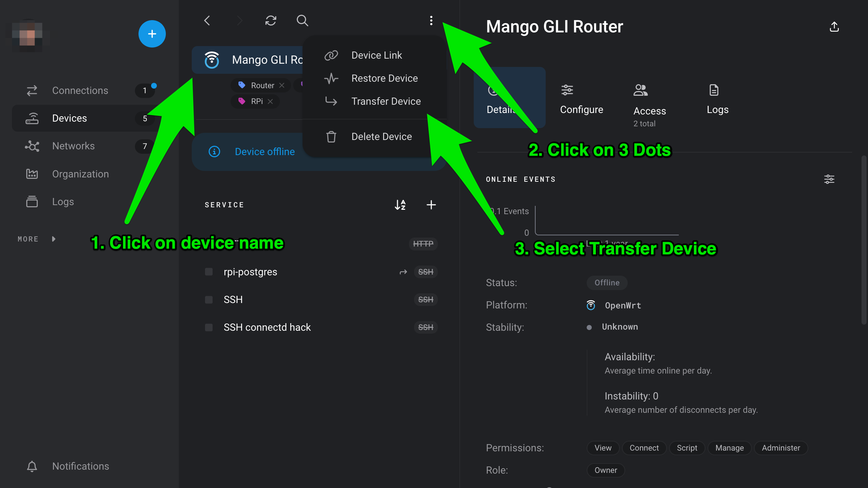Click the Administer permission chip
Screen dimensions: 868x488
pos(781,448)
